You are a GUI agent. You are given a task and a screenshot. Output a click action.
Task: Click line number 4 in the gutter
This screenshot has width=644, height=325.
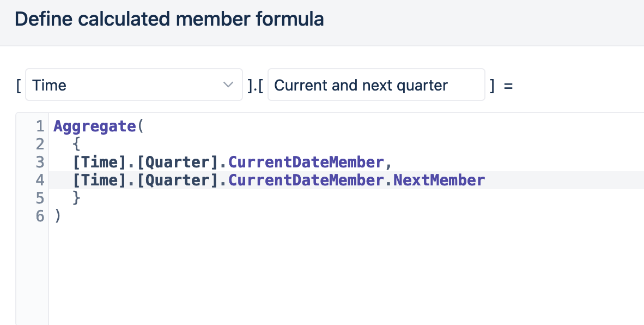[40, 180]
